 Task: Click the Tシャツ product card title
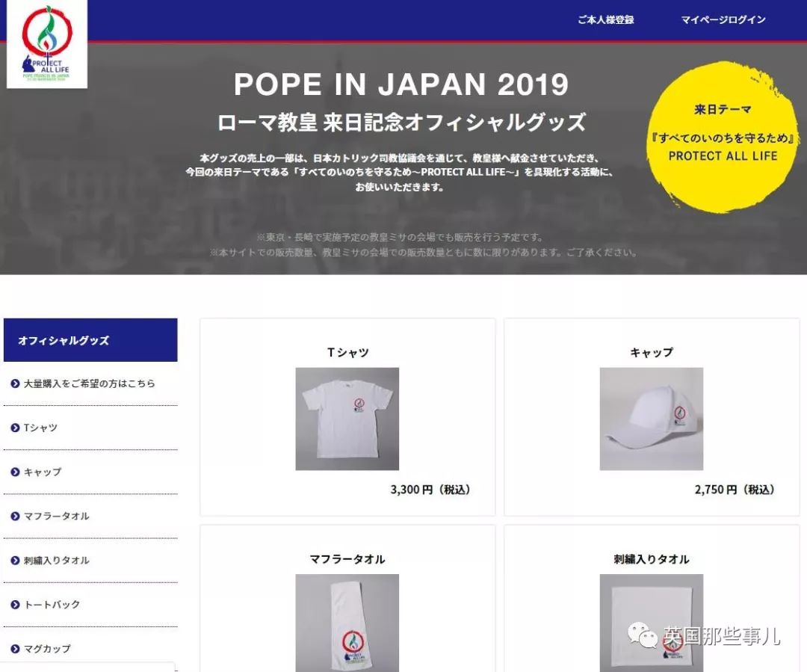[348, 352]
